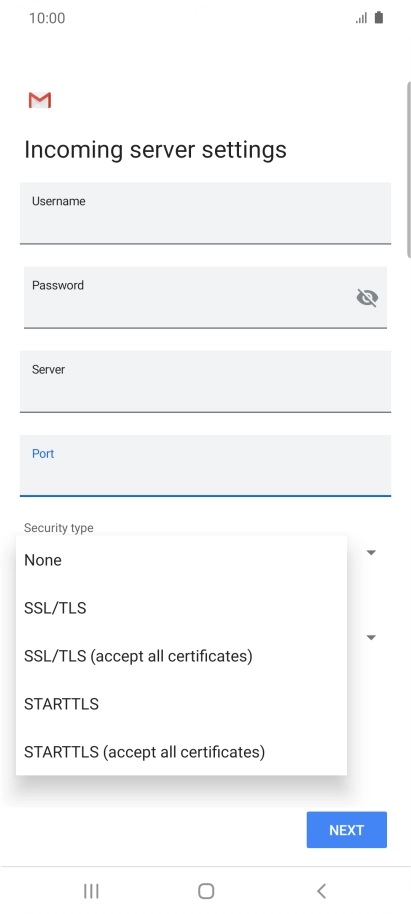
Task: Toggle password visibility eye icon
Action: pos(367,298)
